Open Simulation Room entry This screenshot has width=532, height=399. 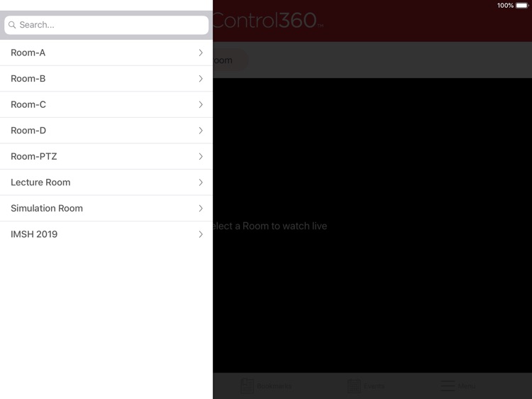(106, 208)
